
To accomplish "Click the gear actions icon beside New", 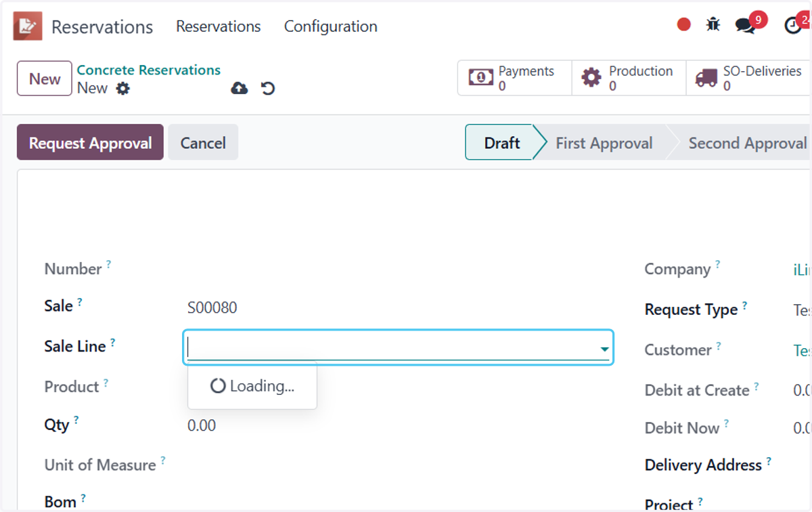I will [122, 89].
